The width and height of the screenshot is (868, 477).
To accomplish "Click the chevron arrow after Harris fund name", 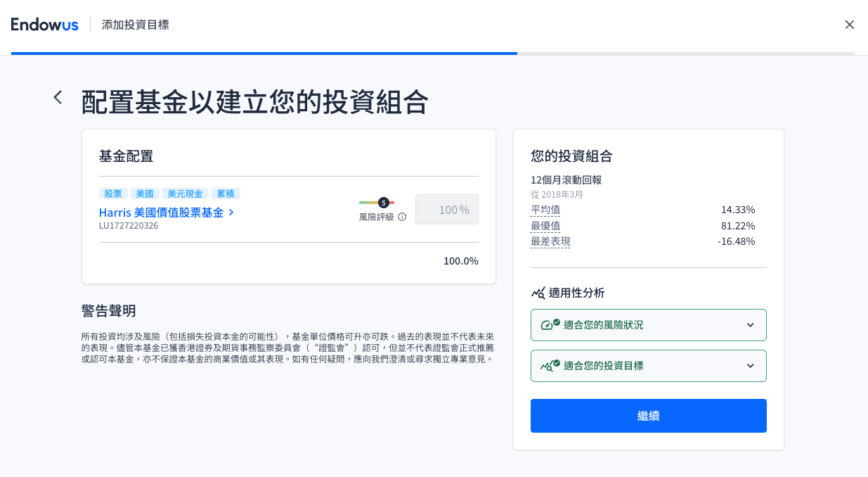I will [232, 212].
